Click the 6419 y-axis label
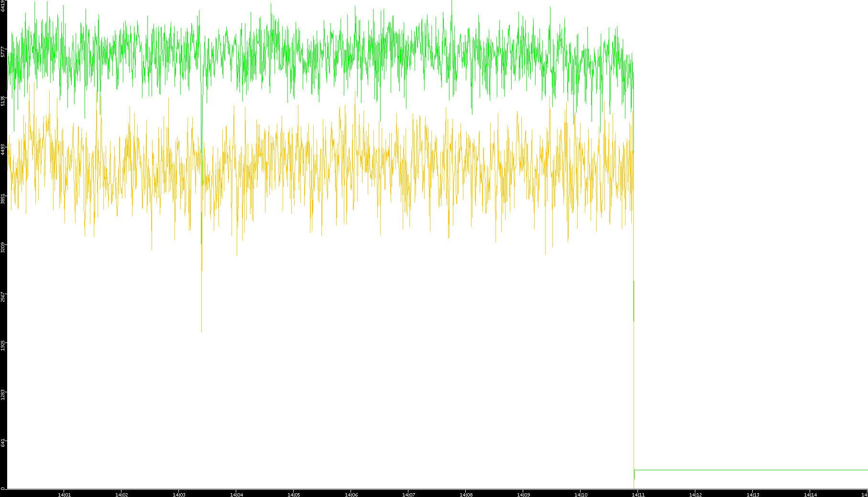 tap(3, 6)
